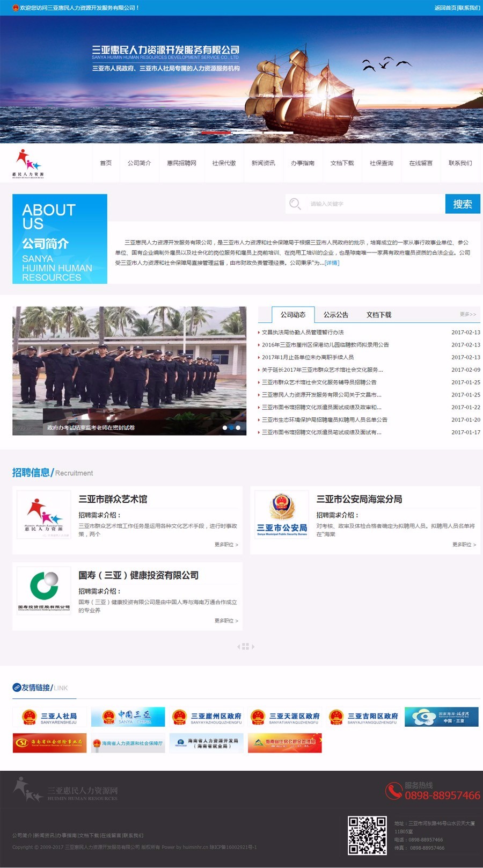Expand 更多职位 for 三亚市公安局海棠分局
Viewport: 483px width, 868px height.
464,545
